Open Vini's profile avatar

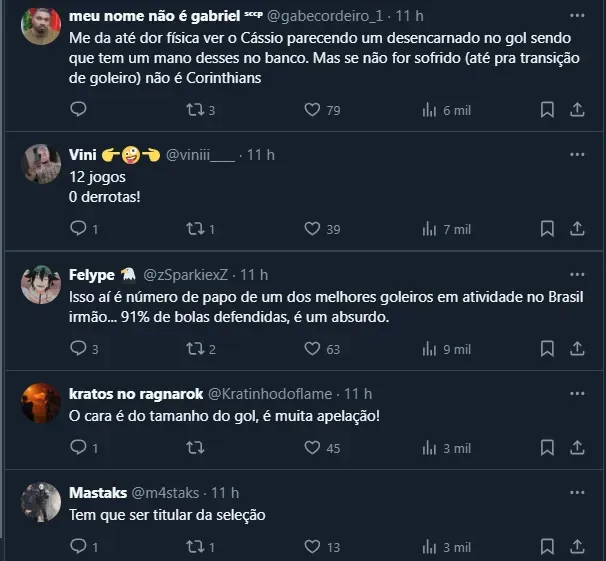(41, 164)
